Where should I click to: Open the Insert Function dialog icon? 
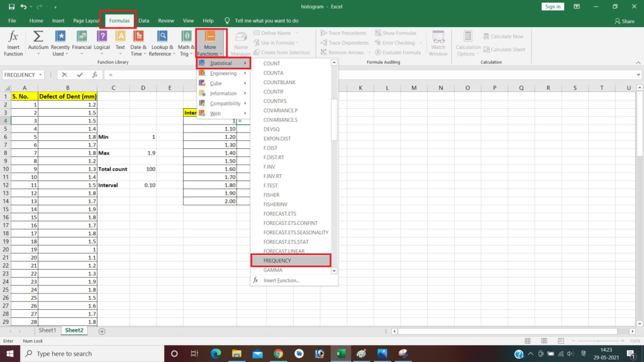click(x=13, y=43)
